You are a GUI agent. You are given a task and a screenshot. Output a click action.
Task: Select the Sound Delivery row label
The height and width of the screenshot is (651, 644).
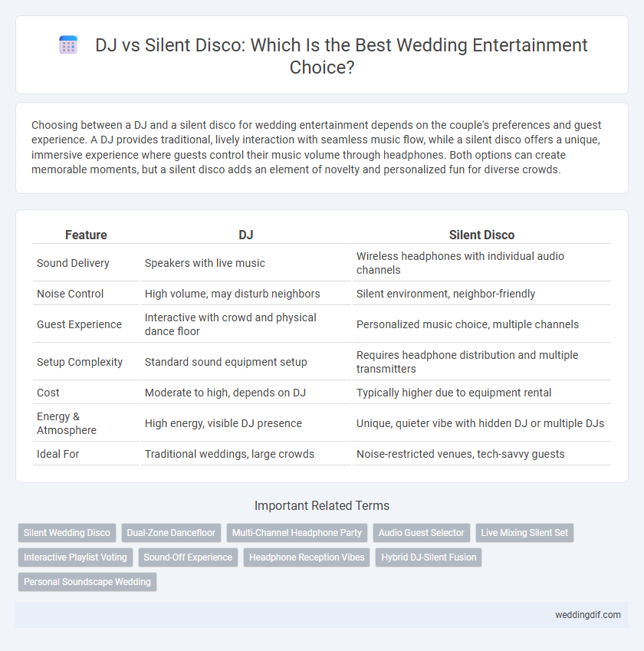(73, 263)
